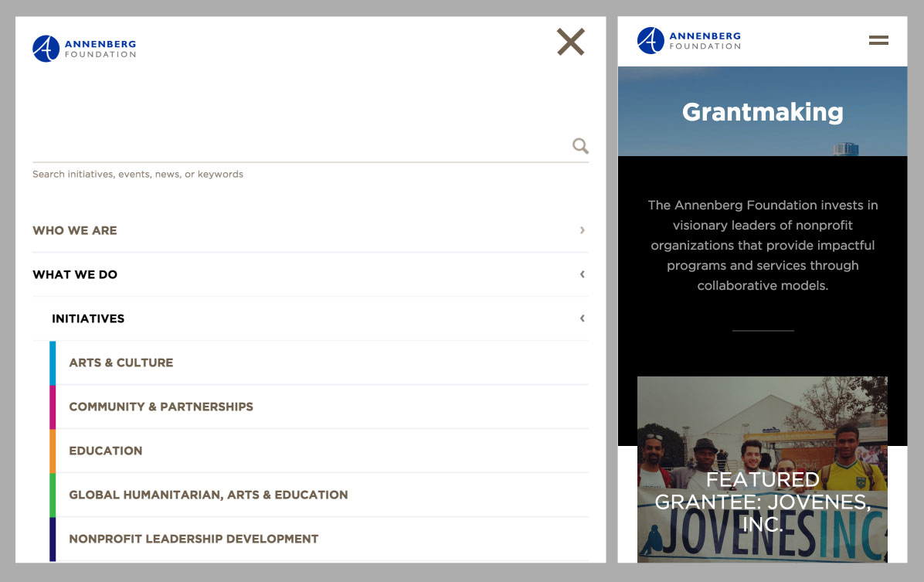Click the search hint text 'Search initiatives, events, news, or keywords'
Viewport: 924px width, 582px height.
(x=138, y=175)
